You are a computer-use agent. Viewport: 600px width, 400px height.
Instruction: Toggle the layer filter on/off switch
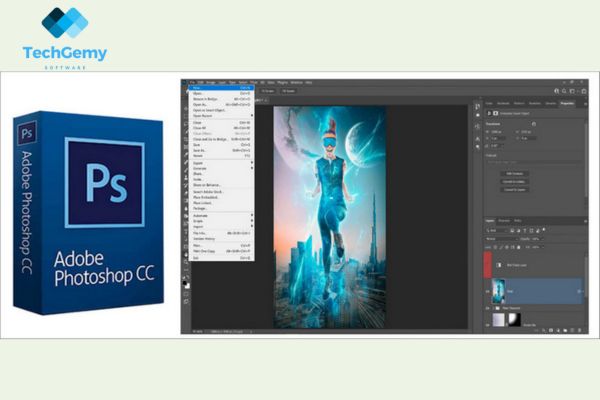coord(544,230)
